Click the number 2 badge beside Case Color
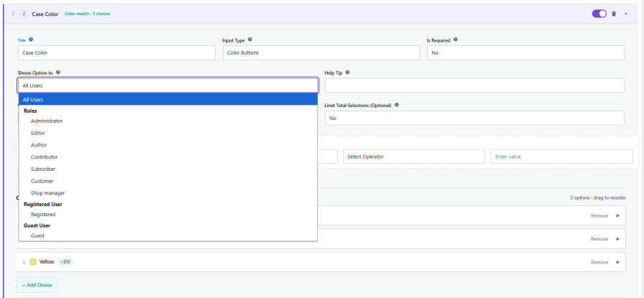 [x=24, y=14]
